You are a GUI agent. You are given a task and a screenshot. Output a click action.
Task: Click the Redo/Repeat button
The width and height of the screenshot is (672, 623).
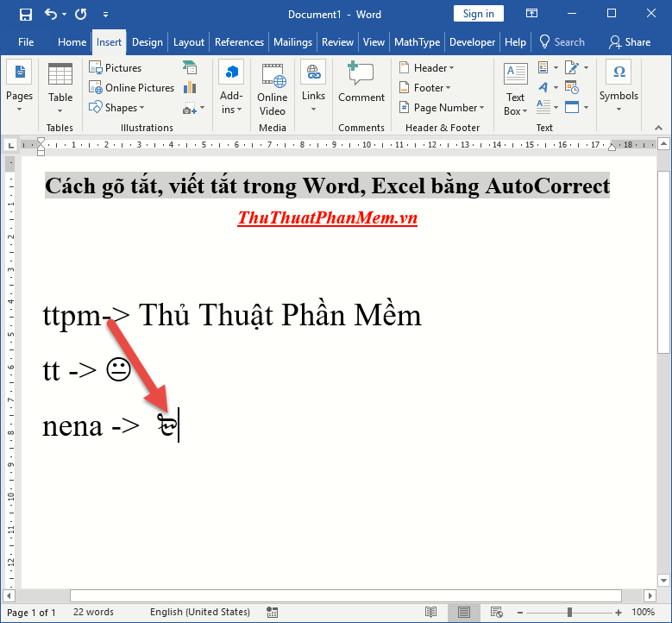click(x=80, y=15)
